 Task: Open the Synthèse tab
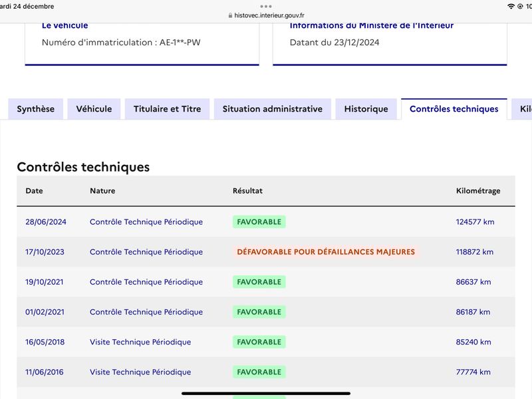[36, 109]
